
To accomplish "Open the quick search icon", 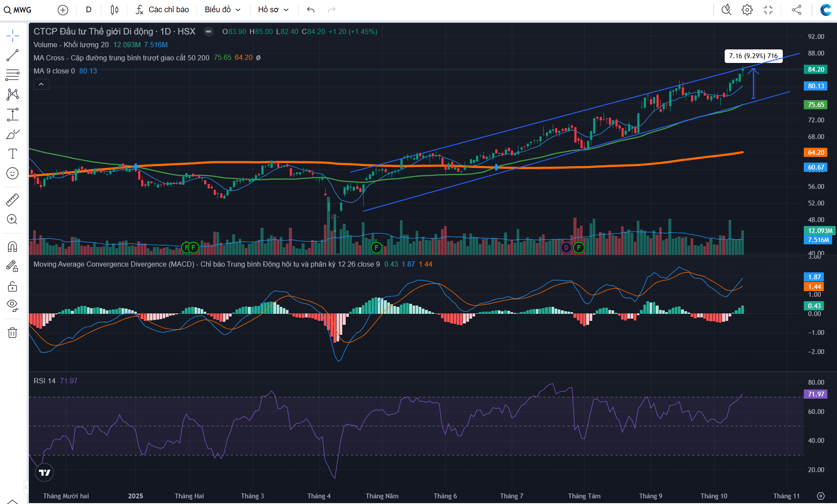I will [x=726, y=10].
